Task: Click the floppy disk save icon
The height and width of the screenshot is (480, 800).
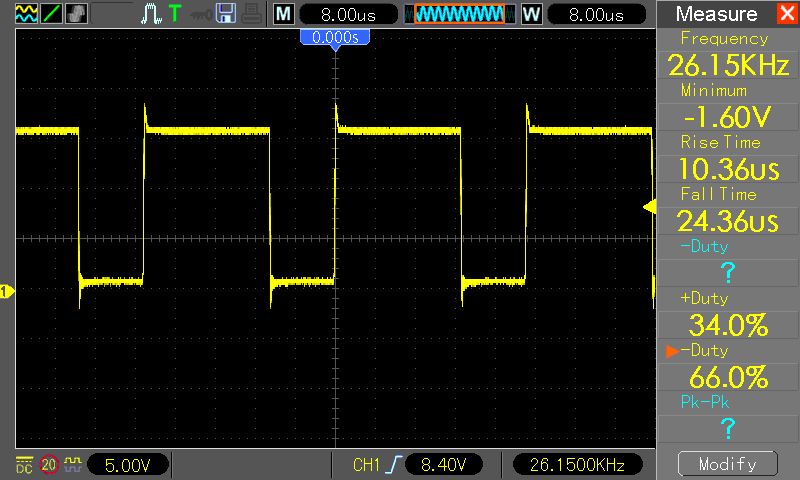Action: point(226,14)
